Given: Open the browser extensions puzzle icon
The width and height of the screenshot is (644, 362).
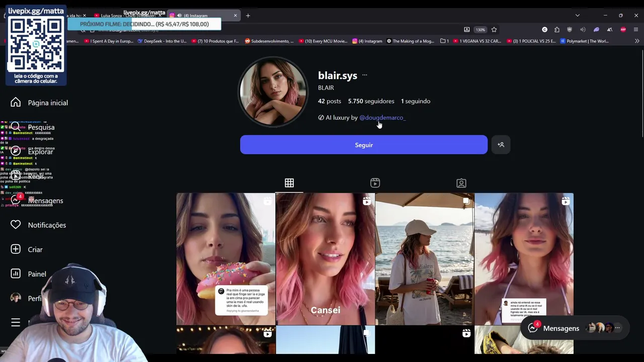Looking at the screenshot, I should pyautogui.click(x=557, y=30).
